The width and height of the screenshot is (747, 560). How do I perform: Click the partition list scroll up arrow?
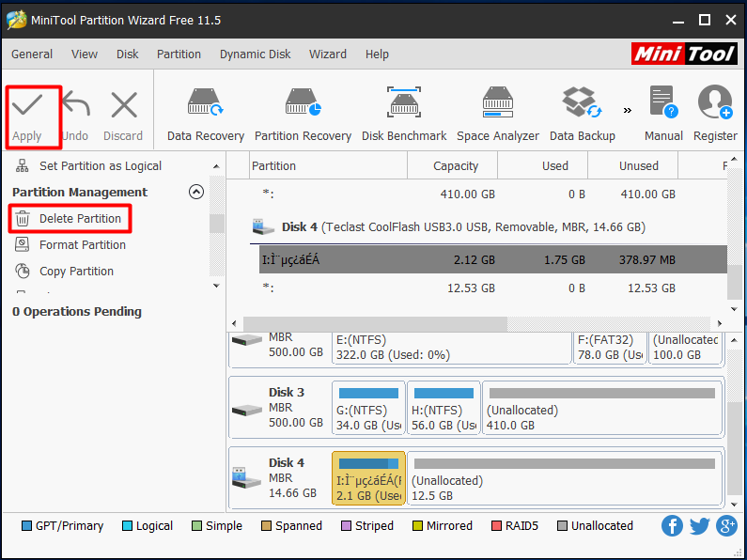click(x=734, y=159)
